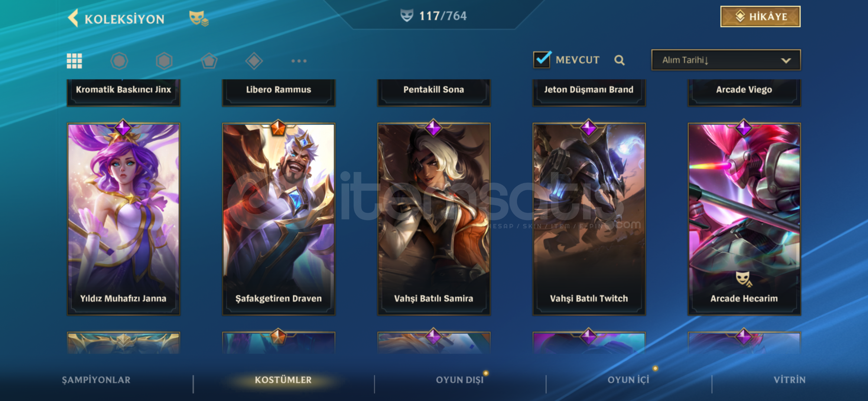Open the Şafakgetiren Draven skin card
The height and width of the screenshot is (401, 868).
[x=279, y=219]
